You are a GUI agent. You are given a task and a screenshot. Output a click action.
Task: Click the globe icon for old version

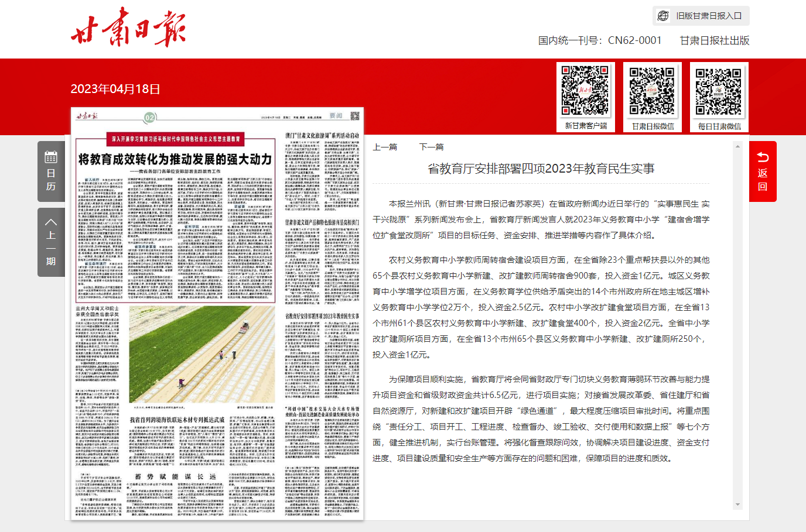pos(663,16)
